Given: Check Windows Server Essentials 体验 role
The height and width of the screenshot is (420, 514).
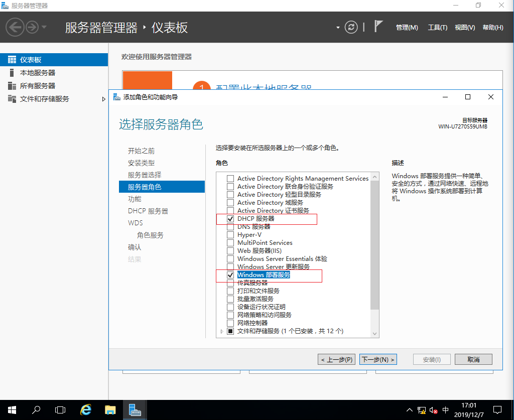Looking at the screenshot, I should [x=230, y=259].
